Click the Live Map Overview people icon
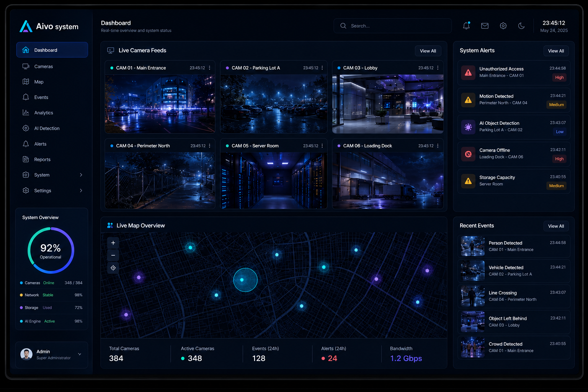The image size is (588, 392). (110, 225)
